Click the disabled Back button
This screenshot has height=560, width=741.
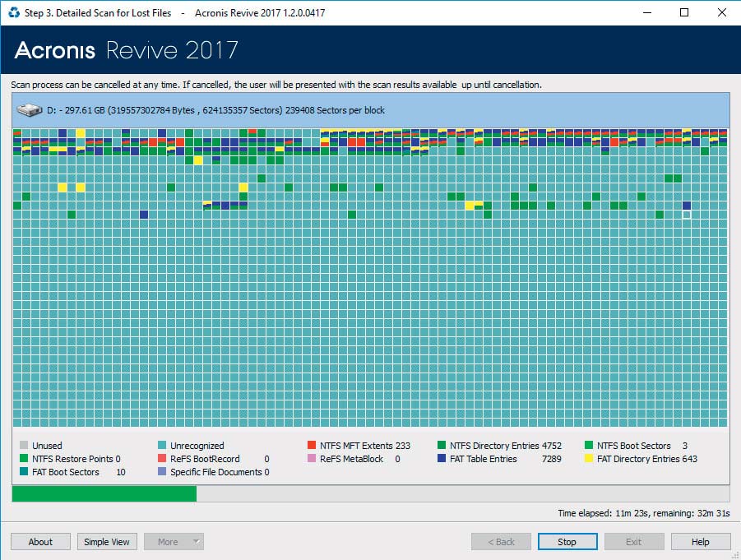pyautogui.click(x=501, y=542)
